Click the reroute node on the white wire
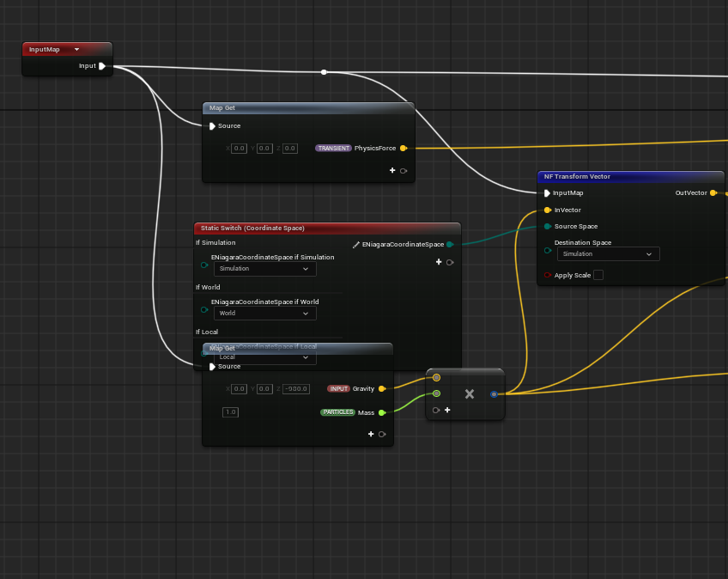The image size is (728, 579). pyautogui.click(x=324, y=72)
